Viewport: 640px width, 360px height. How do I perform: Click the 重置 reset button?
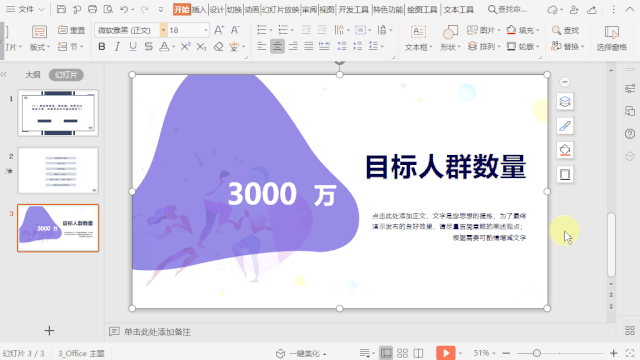tap(71, 30)
